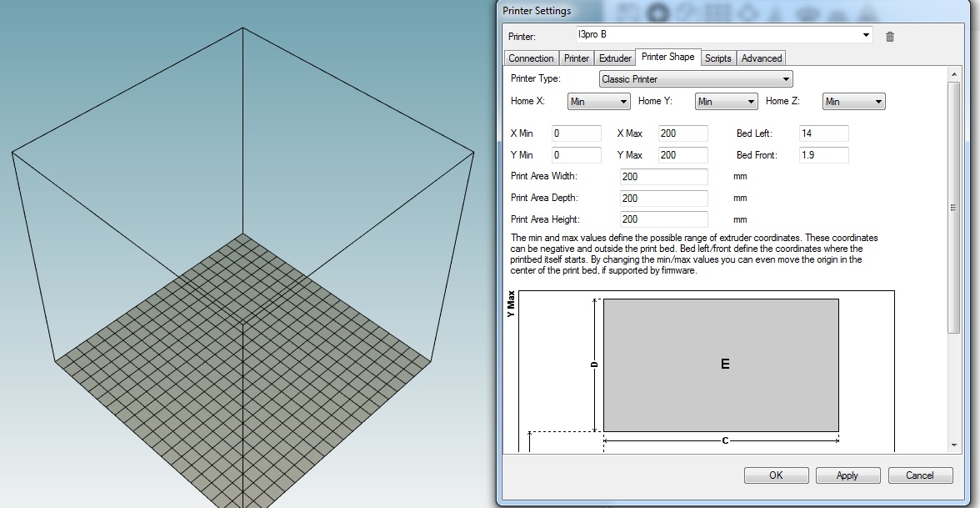Delete printer via the trash icon

889,37
